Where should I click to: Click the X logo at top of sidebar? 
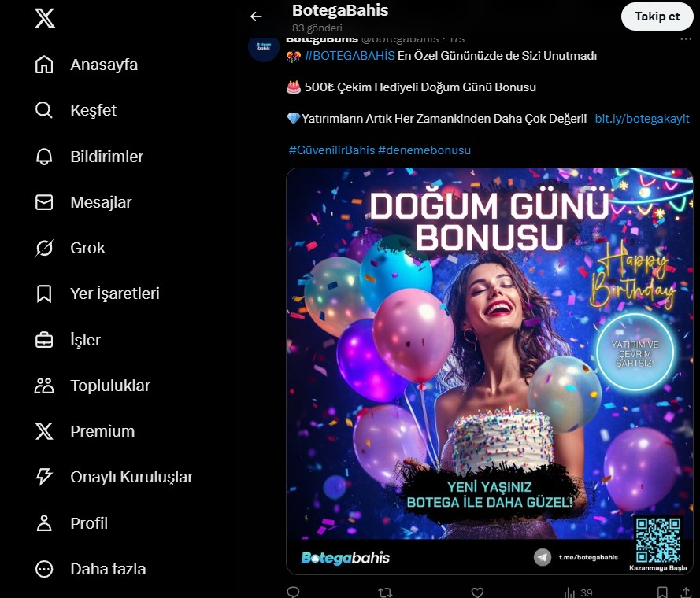[45, 18]
